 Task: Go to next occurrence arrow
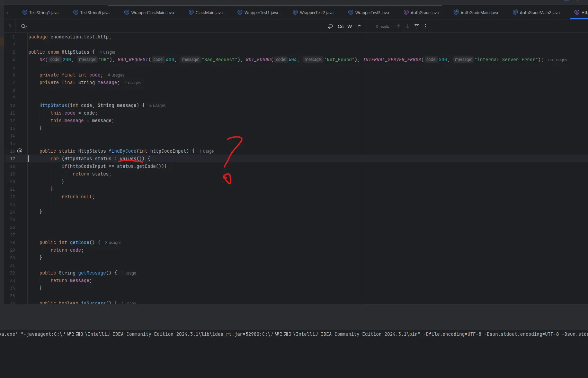[x=408, y=26]
